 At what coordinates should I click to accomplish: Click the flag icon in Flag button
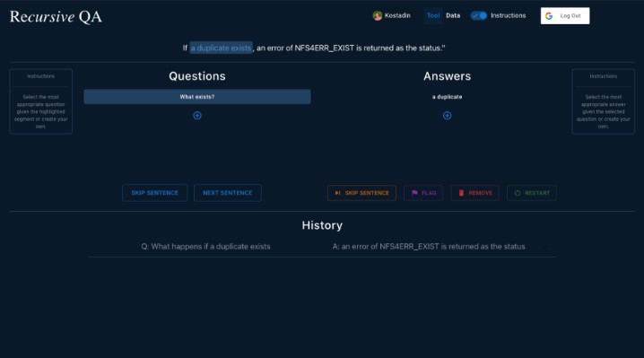414,193
